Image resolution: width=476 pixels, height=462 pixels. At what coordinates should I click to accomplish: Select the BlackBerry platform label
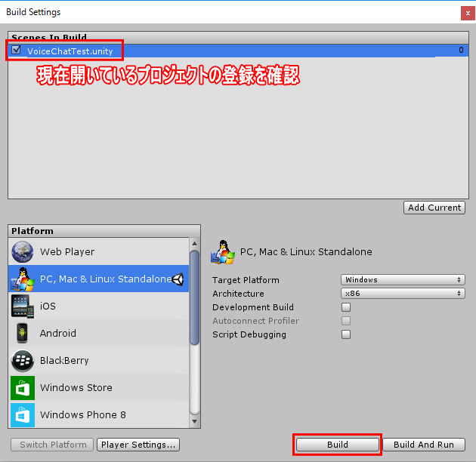64,360
